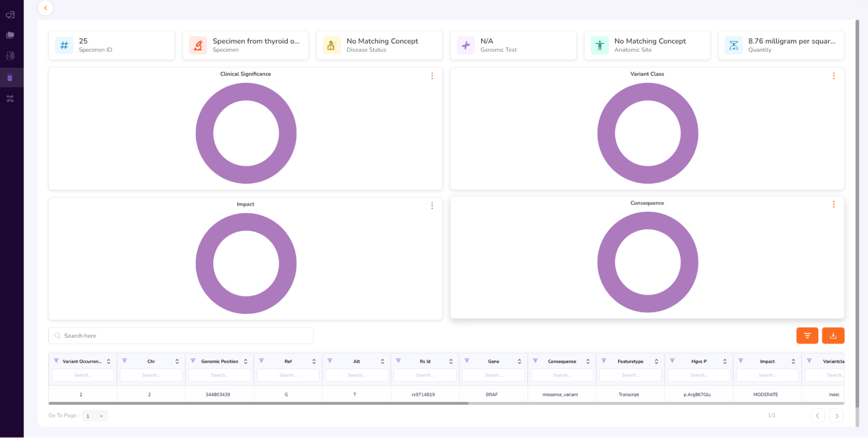Viewport: 868px width, 438px height.
Task: Toggle sort on Gene column
Action: pyautogui.click(x=519, y=362)
